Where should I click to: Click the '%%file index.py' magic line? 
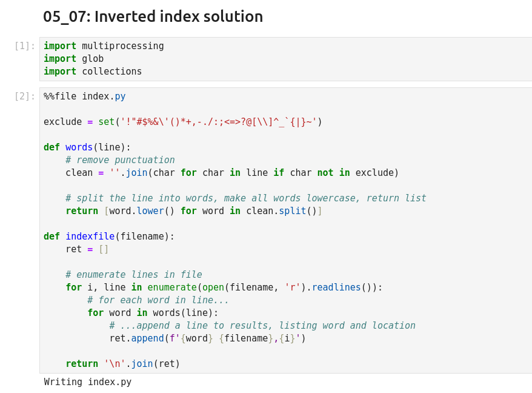pyautogui.click(x=84, y=96)
